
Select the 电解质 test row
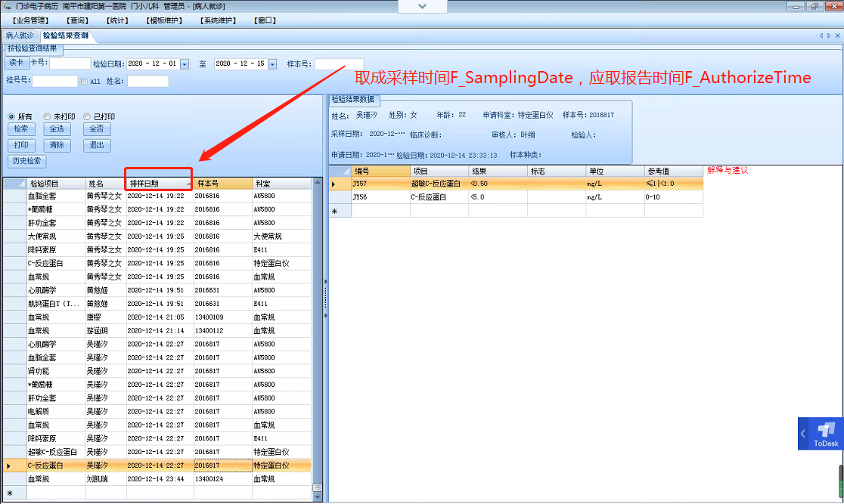tap(157, 412)
